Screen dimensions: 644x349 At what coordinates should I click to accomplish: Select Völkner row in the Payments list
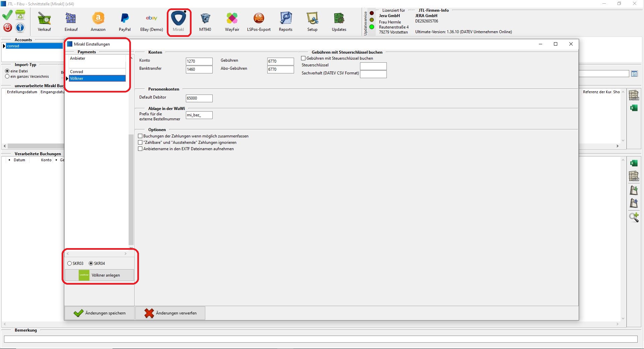click(97, 78)
